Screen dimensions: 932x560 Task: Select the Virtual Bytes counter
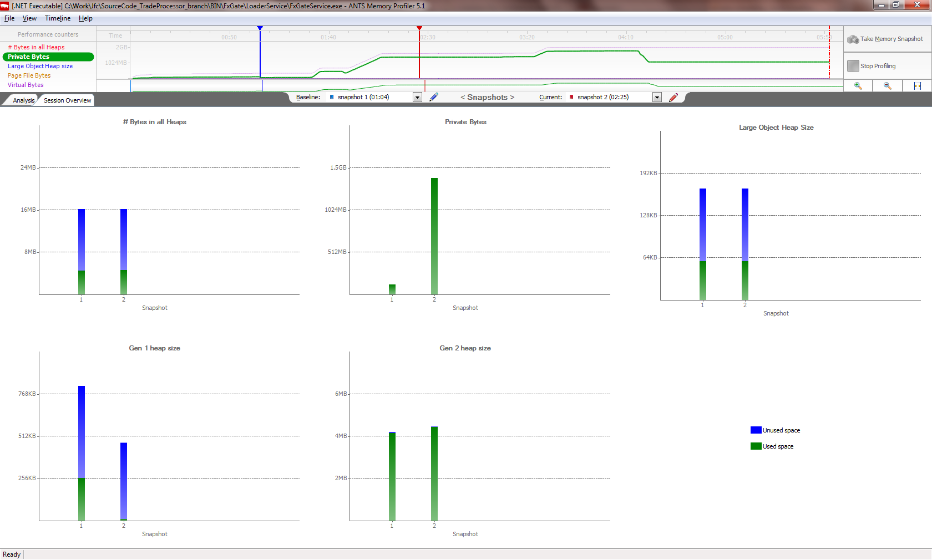tap(26, 85)
